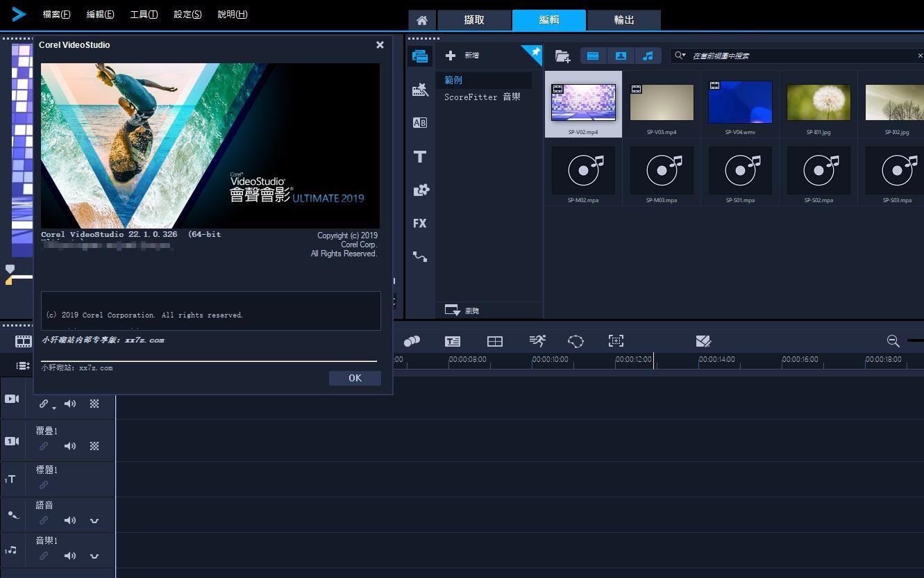Switch to Storyboard view filmstrip icon

coord(24,341)
